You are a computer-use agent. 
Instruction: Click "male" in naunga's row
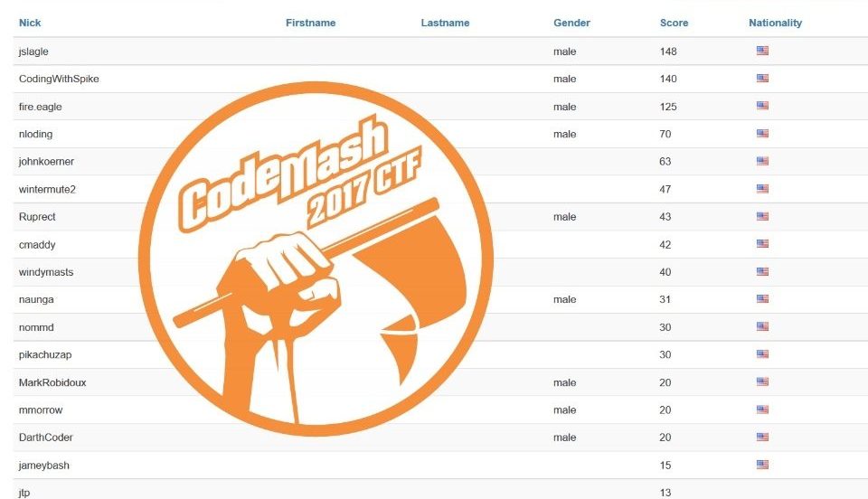point(564,299)
